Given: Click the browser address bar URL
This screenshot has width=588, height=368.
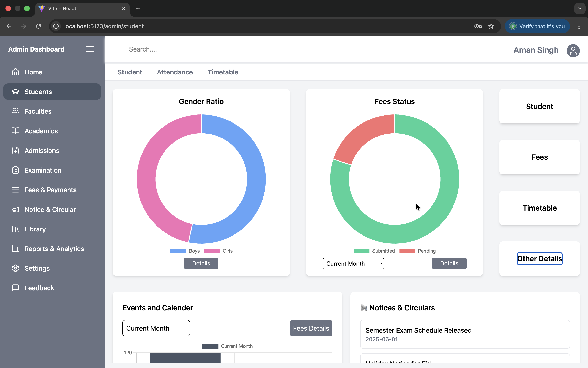Looking at the screenshot, I should 104,26.
